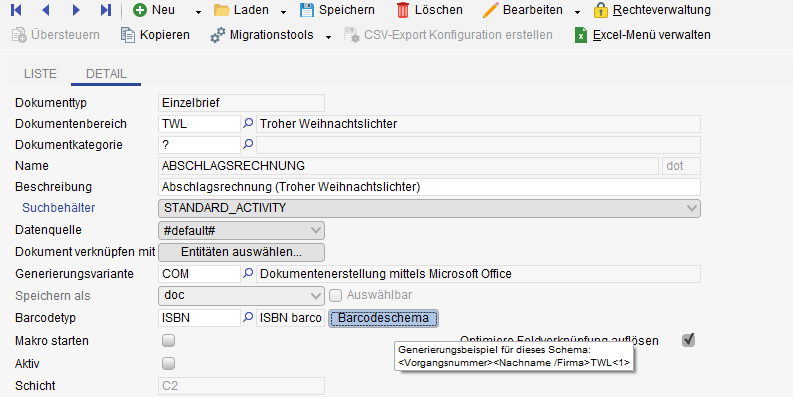
Task: Click the Barcodetyp code field ISBN
Action: coord(199,318)
